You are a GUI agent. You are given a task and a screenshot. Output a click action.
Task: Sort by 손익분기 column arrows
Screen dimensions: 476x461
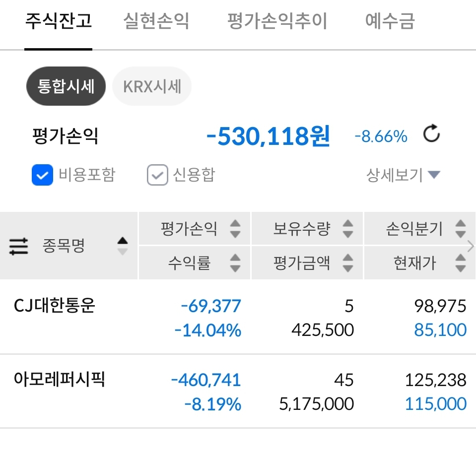point(461,229)
